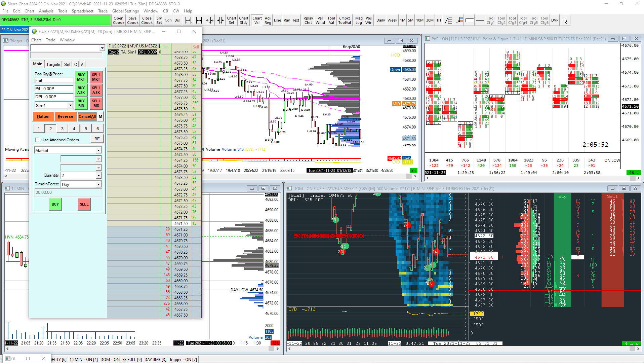Open Chart Set settings
The height and width of the screenshot is (363, 644).
tap(232, 21)
